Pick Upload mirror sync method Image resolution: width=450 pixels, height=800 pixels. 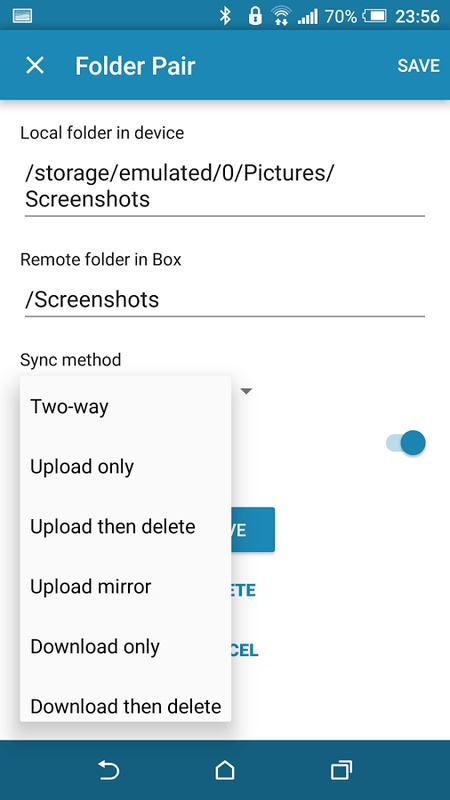coord(126,587)
